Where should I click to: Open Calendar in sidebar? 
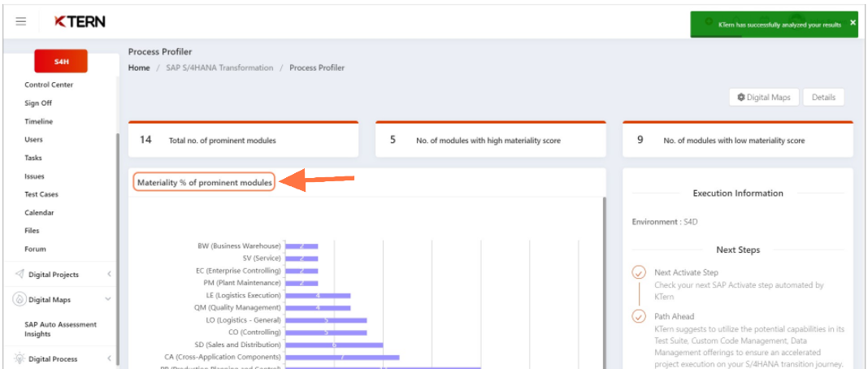pos(39,212)
